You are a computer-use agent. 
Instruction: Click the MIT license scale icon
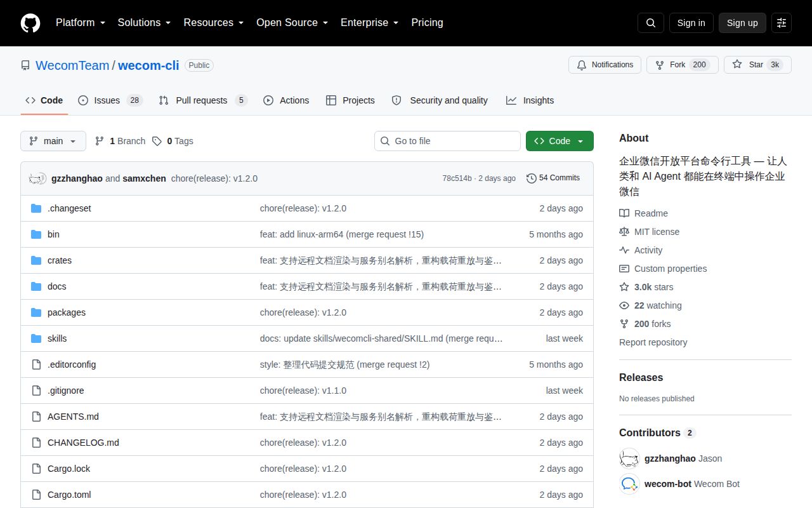coord(624,232)
